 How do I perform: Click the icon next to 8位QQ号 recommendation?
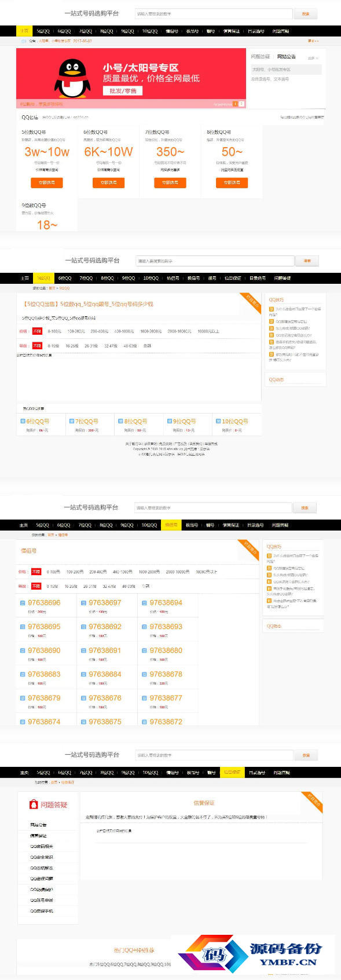(x=120, y=422)
